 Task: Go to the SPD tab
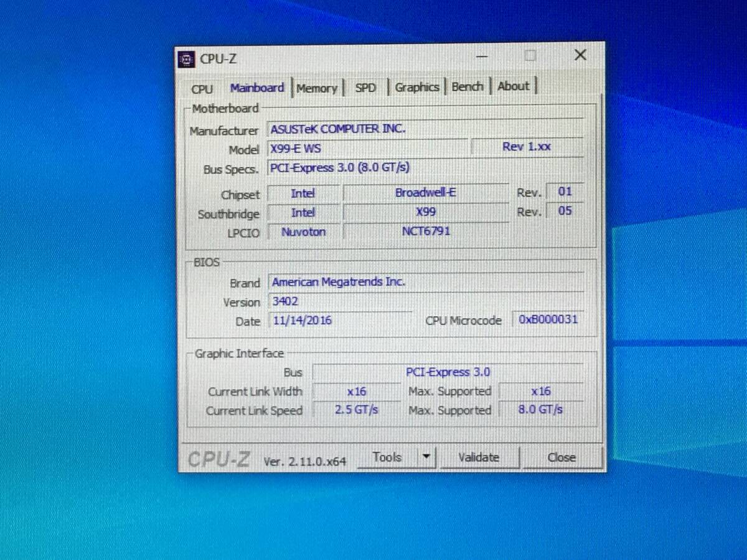(365, 88)
